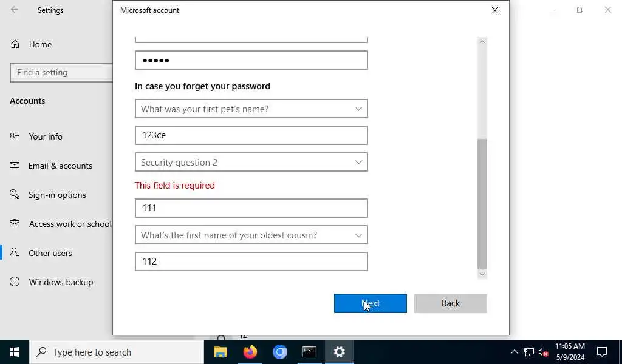Click the answer field containing 123ce
The height and width of the screenshot is (364, 622).
(251, 135)
